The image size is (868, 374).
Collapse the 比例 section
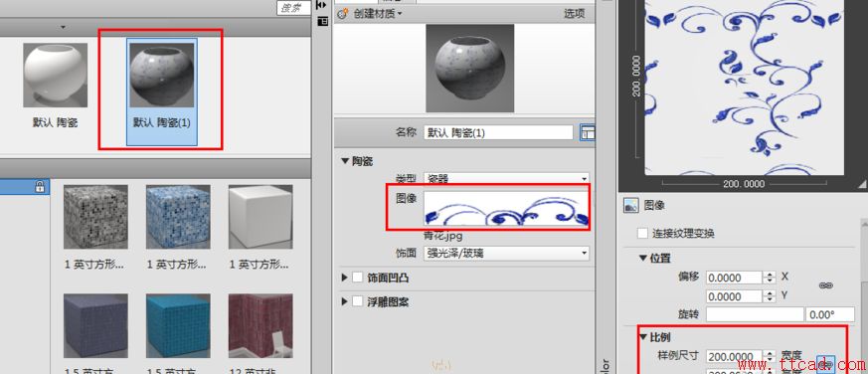pyautogui.click(x=642, y=337)
